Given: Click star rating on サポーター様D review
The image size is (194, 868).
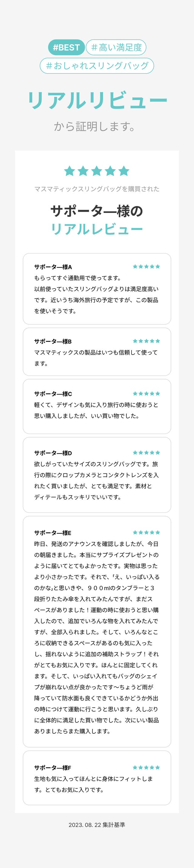Looking at the screenshot, I should pyautogui.click(x=146, y=453).
